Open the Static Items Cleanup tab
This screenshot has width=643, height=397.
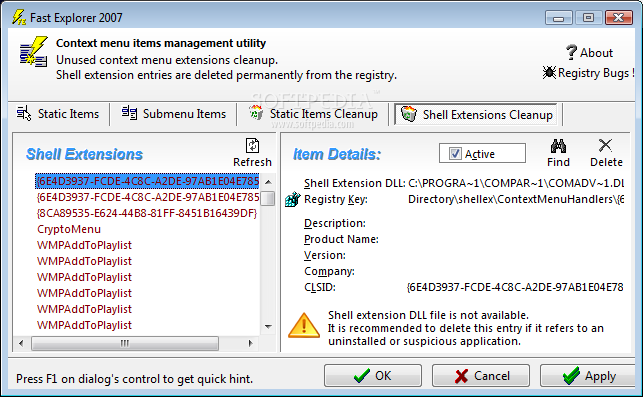[x=313, y=114]
